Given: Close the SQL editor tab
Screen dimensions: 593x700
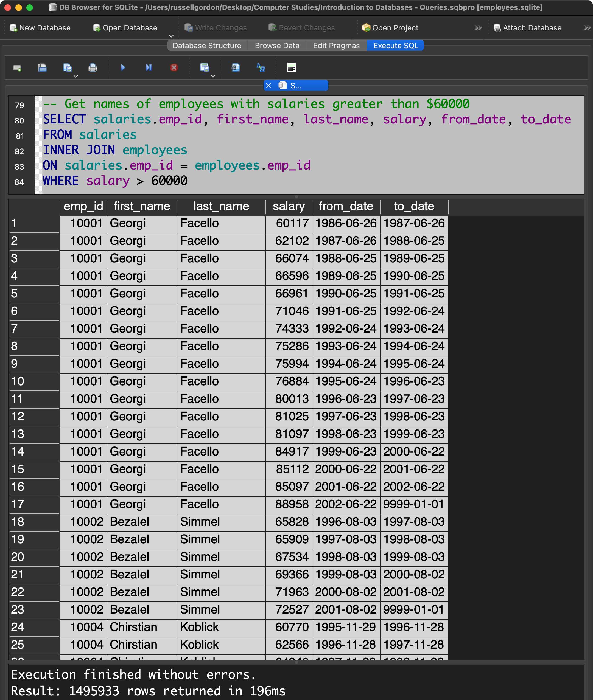Looking at the screenshot, I should tap(268, 86).
